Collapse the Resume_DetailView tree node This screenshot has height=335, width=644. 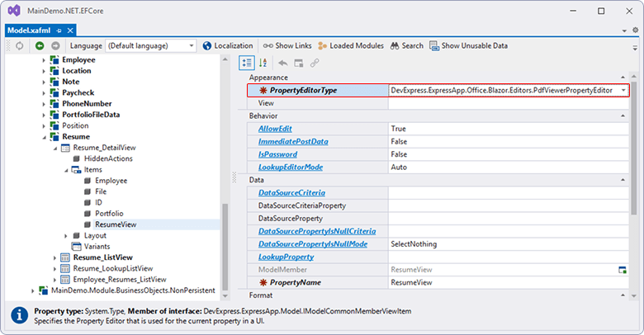[x=54, y=148]
